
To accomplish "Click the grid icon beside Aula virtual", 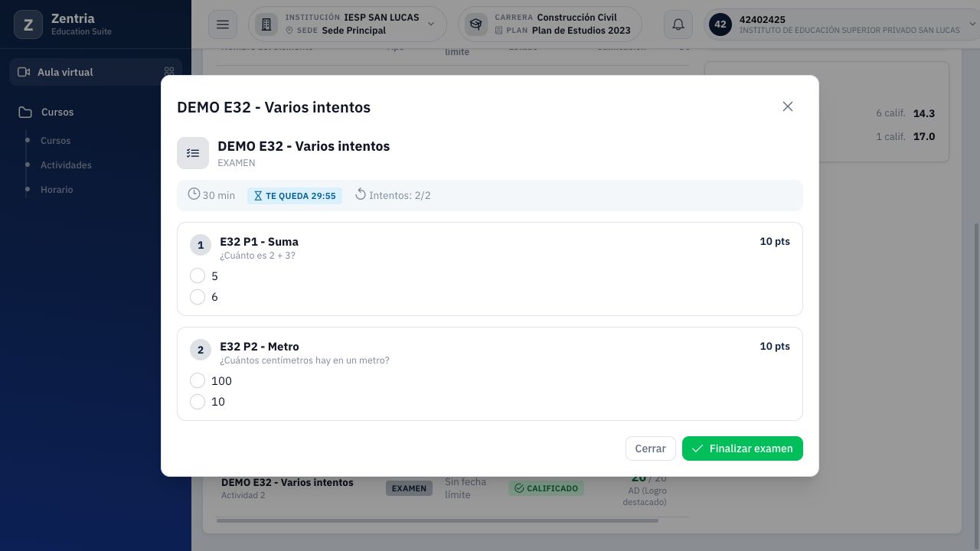I will click(169, 72).
